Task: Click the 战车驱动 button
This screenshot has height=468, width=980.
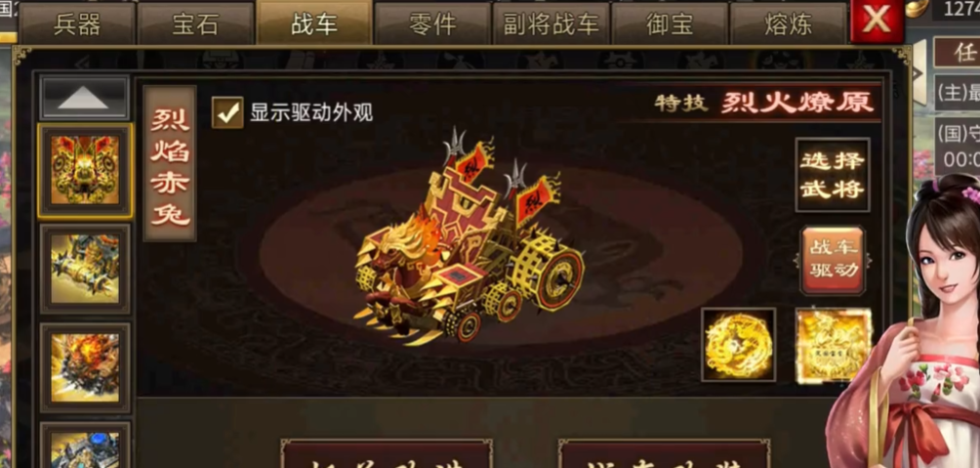Action: pos(834,260)
